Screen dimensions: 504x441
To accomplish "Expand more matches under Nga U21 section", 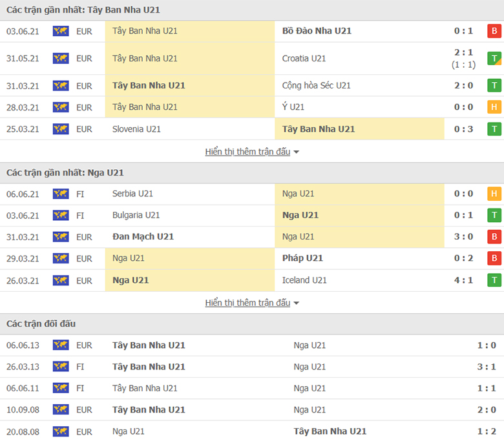I will (247, 303).
